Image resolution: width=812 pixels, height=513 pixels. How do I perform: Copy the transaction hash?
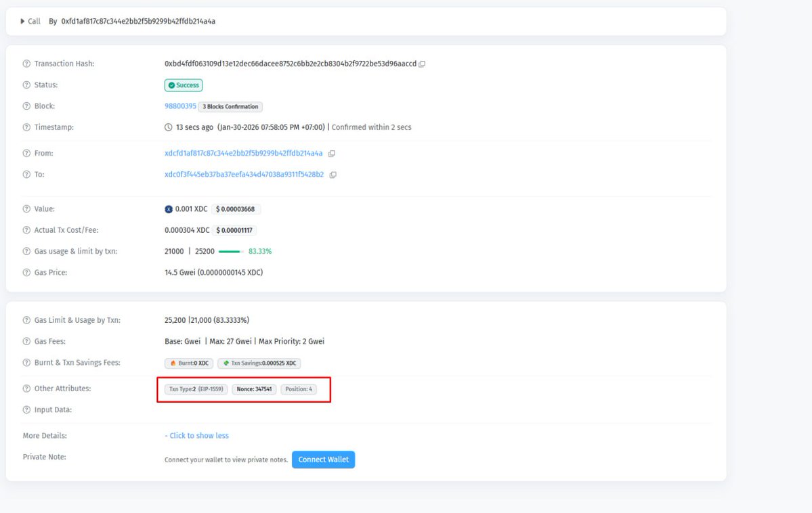click(x=422, y=64)
